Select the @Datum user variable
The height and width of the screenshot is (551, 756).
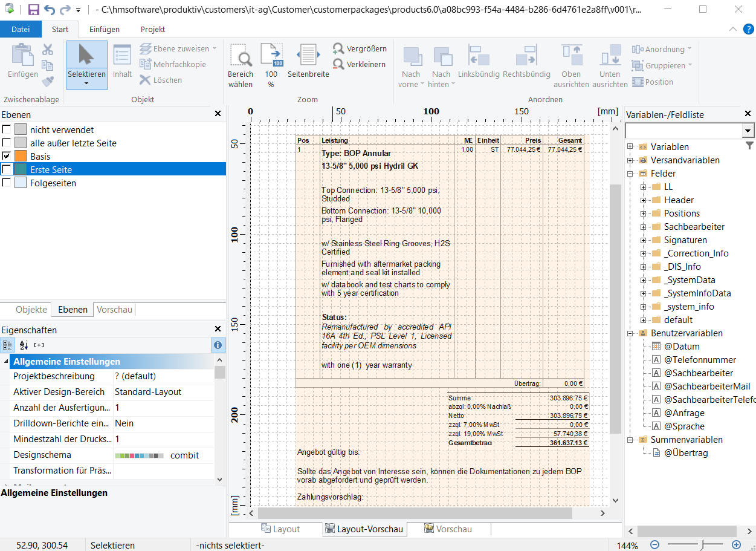tap(675, 346)
